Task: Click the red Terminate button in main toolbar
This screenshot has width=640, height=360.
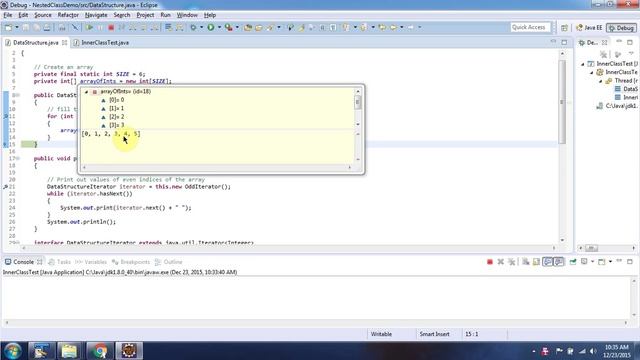Action: point(111,27)
